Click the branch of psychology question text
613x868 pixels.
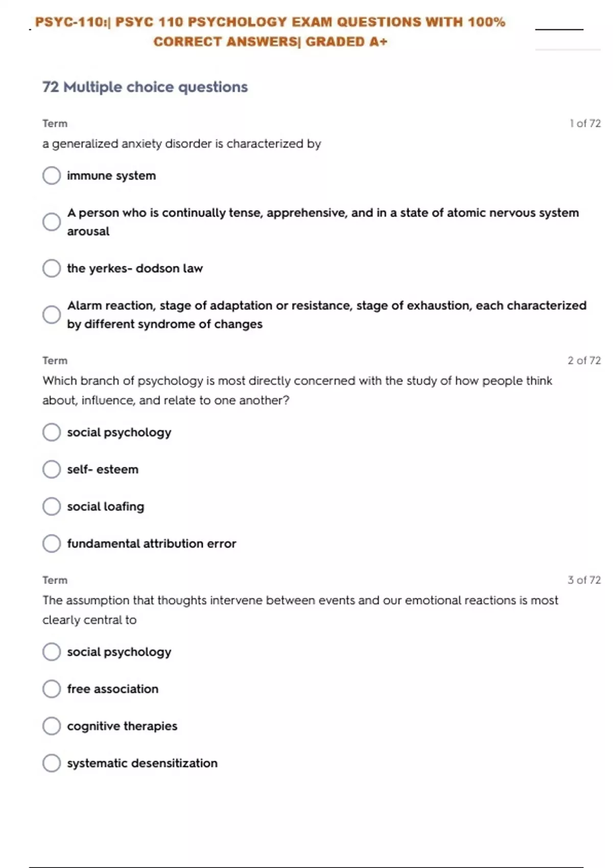pyautogui.click(x=297, y=390)
